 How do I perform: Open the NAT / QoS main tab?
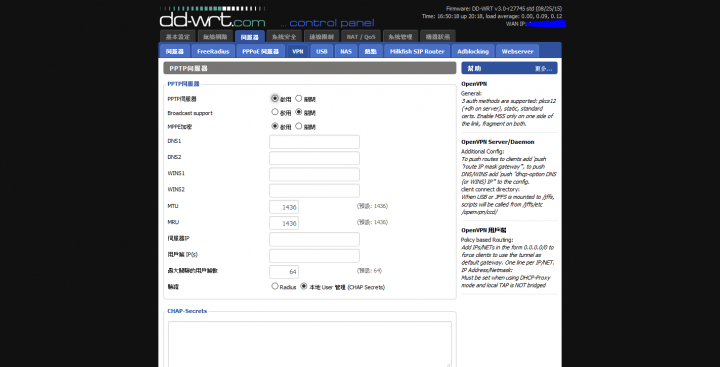pyautogui.click(x=361, y=36)
